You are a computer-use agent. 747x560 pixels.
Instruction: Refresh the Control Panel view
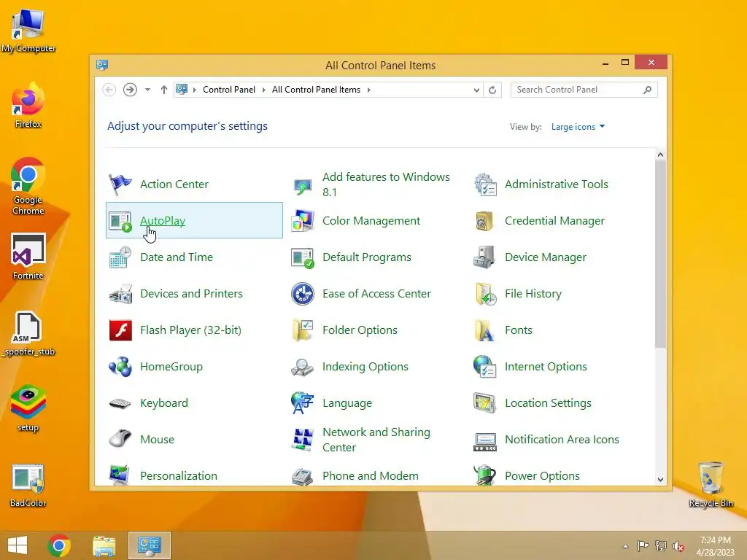point(492,90)
